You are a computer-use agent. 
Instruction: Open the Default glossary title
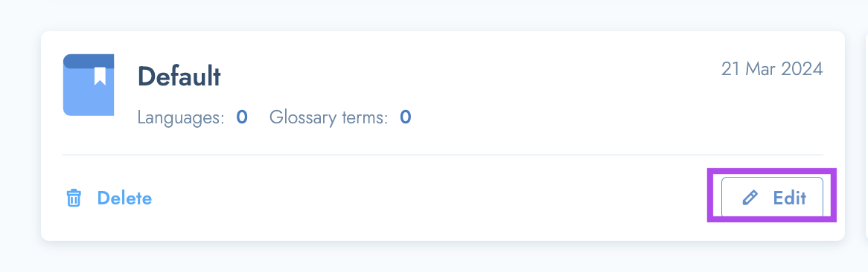point(179,77)
